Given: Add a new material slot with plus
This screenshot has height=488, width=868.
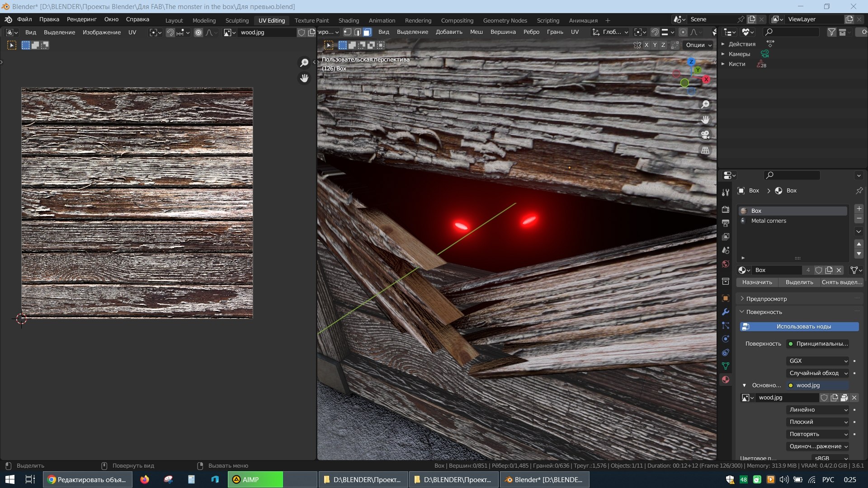Looking at the screenshot, I should click(x=859, y=209).
